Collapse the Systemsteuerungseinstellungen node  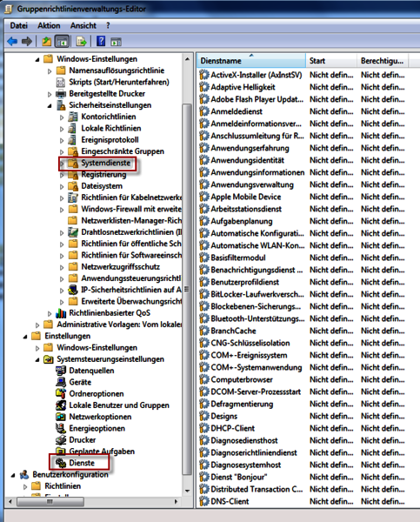click(37, 360)
